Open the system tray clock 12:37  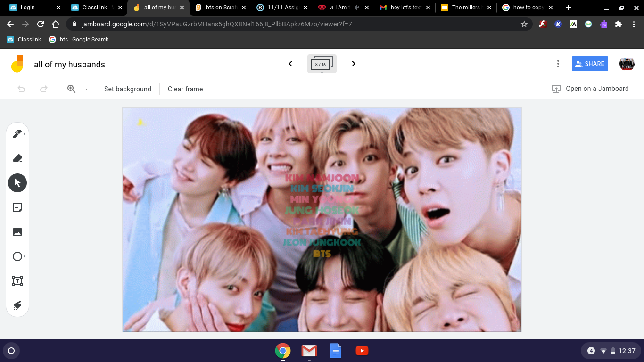(x=627, y=351)
